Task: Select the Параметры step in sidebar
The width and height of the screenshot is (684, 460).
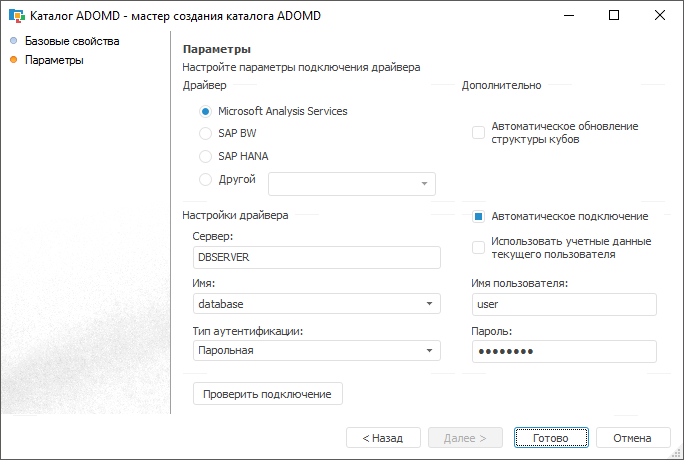Action: tap(54, 60)
